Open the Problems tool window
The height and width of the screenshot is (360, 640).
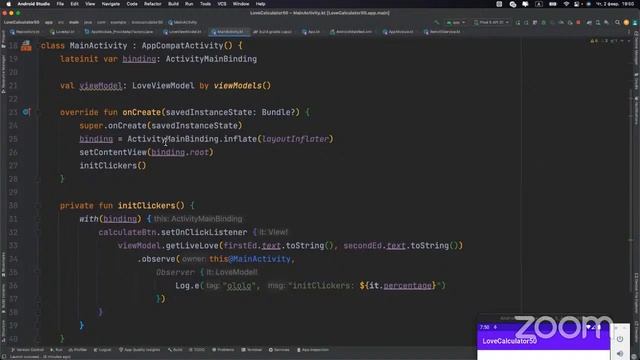[223, 350]
